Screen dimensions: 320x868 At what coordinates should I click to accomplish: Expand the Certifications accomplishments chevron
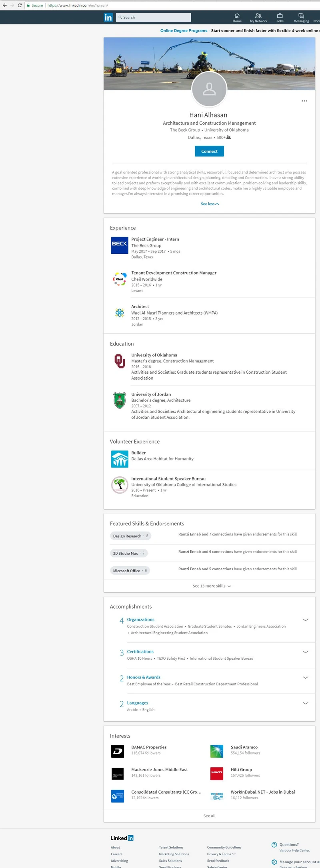click(x=306, y=652)
